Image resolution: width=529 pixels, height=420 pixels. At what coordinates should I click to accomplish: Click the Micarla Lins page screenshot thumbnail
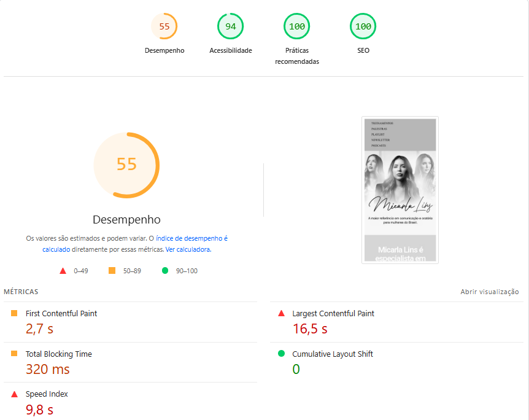click(x=400, y=190)
